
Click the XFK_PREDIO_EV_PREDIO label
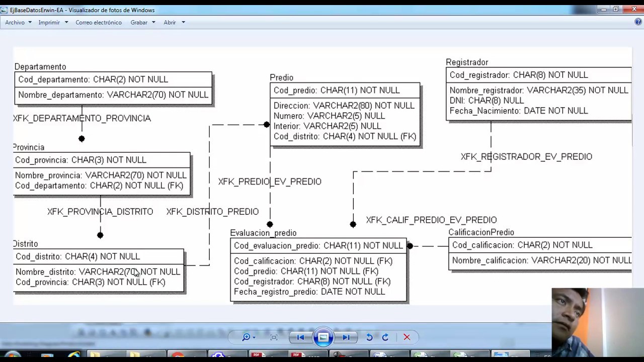pos(270,182)
